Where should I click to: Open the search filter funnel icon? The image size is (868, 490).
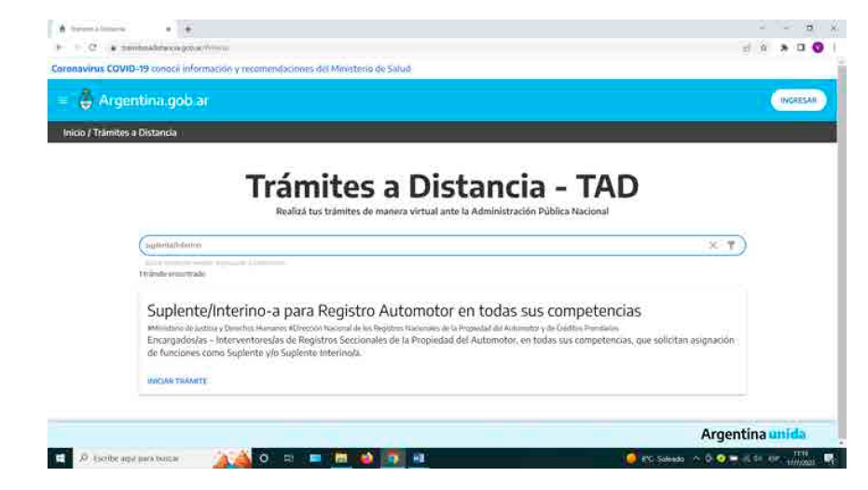click(731, 245)
